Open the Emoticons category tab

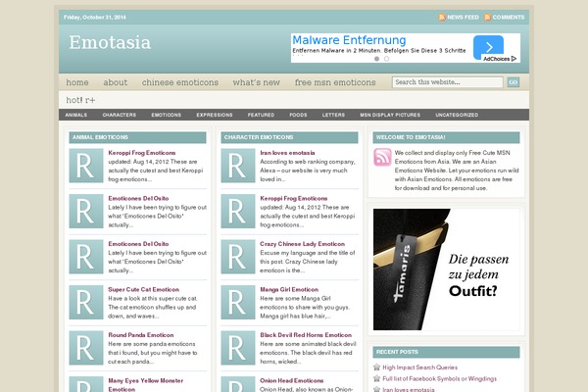[x=167, y=115]
